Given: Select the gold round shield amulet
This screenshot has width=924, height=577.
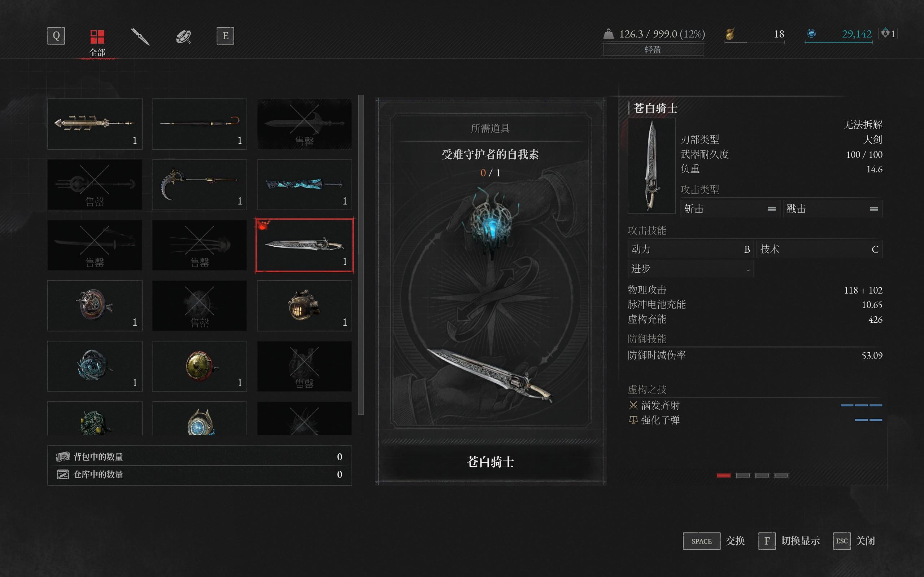Looking at the screenshot, I should 200,366.
